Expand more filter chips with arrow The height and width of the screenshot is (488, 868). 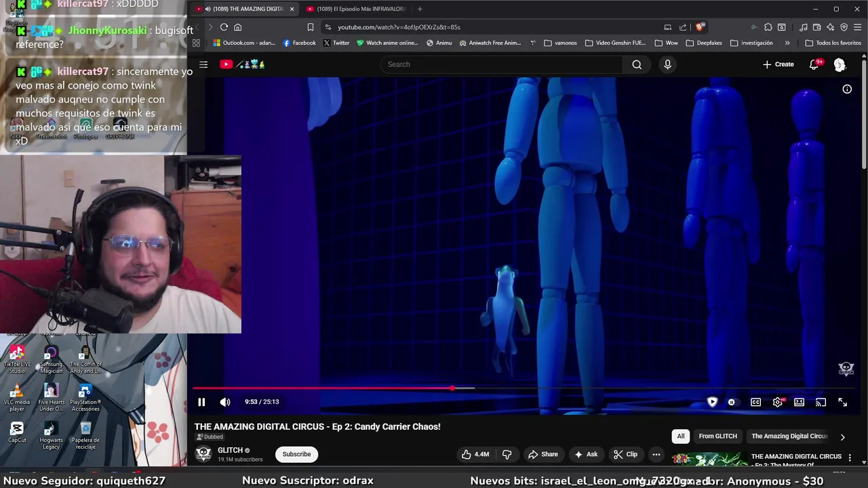[x=842, y=437]
